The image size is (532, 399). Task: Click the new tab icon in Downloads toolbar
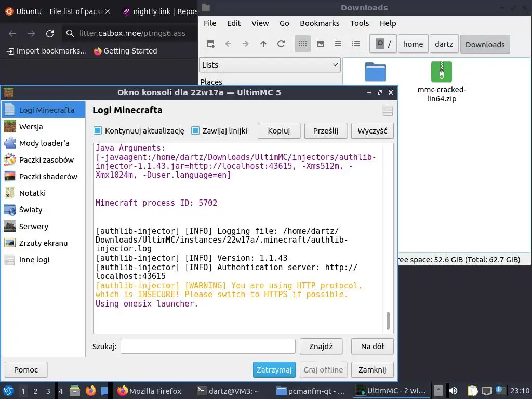coord(210,44)
